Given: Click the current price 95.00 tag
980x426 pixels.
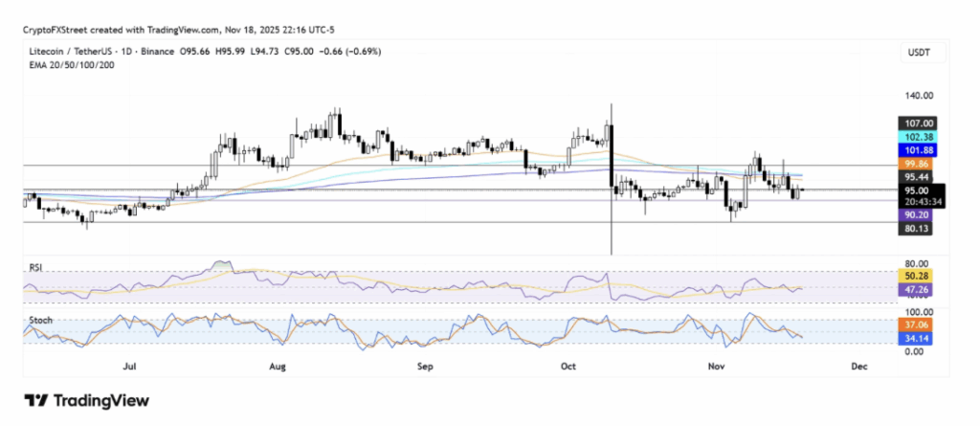Looking at the screenshot, I should (x=916, y=191).
